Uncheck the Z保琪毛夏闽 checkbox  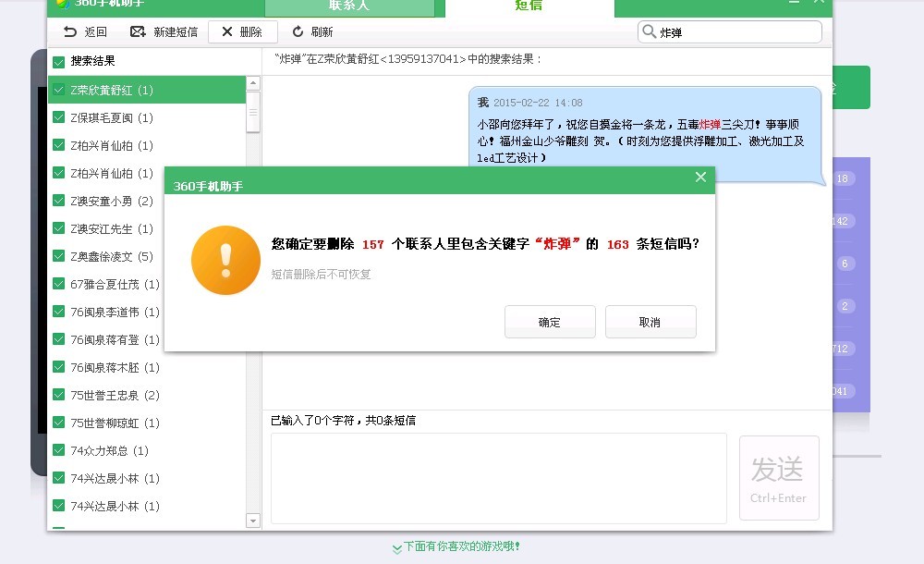pos(58,117)
